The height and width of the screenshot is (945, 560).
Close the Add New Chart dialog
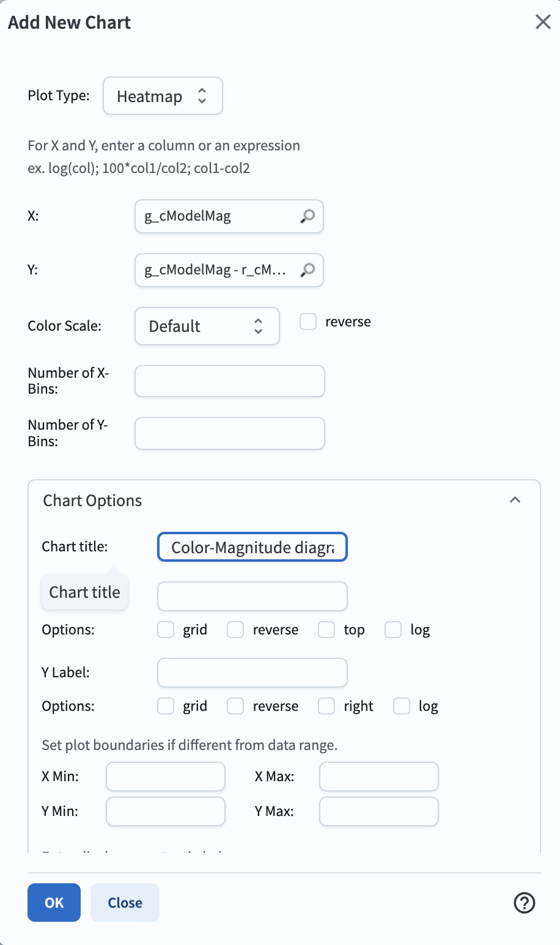543,22
